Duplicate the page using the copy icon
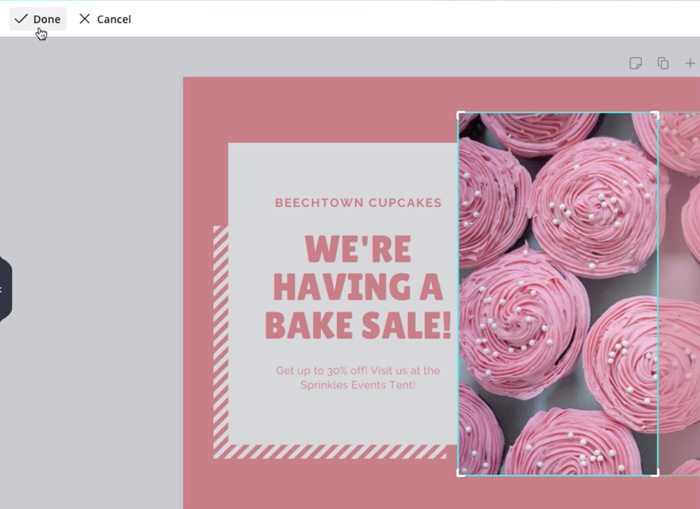 click(663, 63)
